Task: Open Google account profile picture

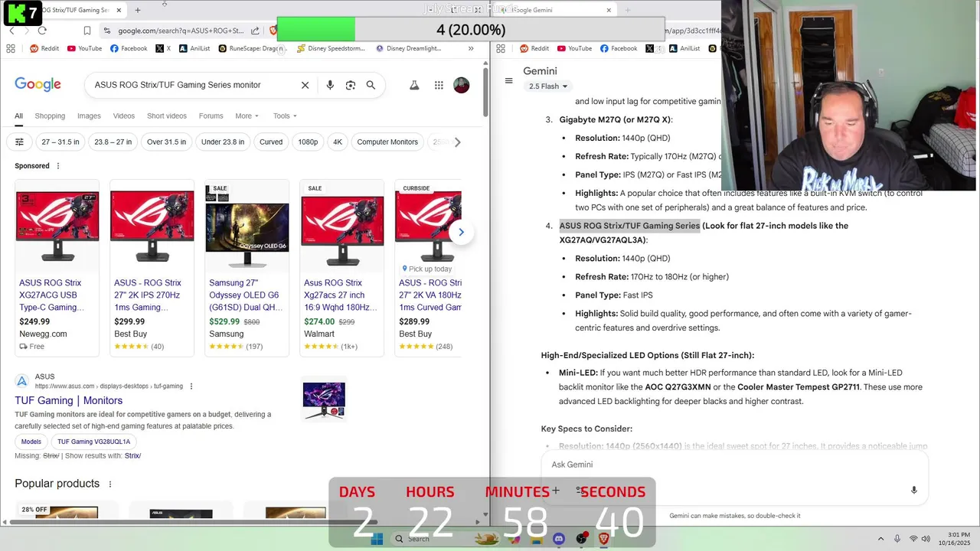Action: (x=461, y=85)
